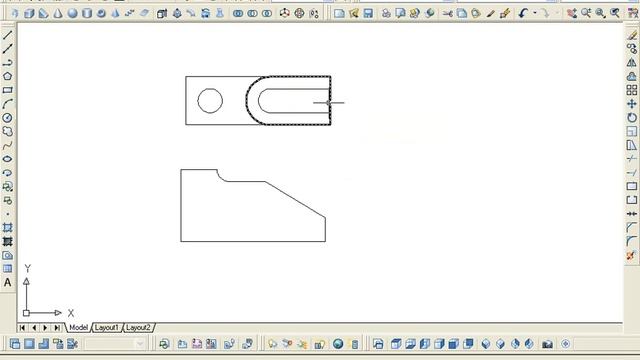Click the Zoom Window icon
Screen dimensions: 640x360
point(600,13)
